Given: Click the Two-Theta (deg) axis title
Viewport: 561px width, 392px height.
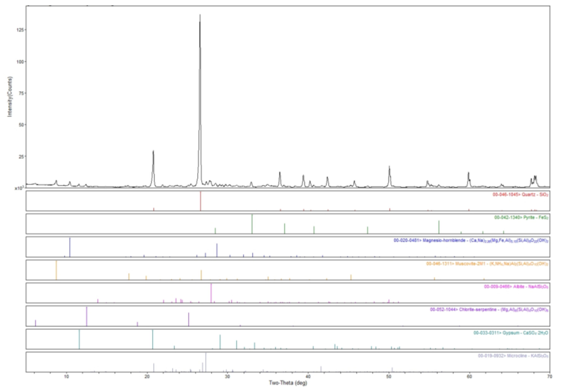Looking at the screenshot, I should coord(288,383).
